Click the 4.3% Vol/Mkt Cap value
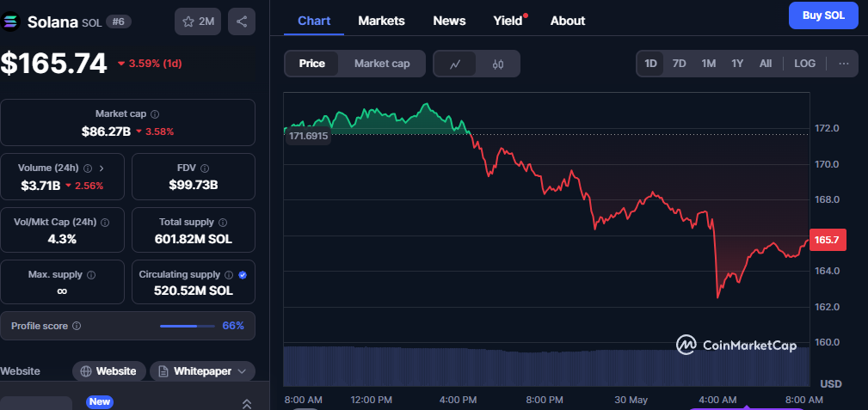868x410 pixels. pos(62,240)
